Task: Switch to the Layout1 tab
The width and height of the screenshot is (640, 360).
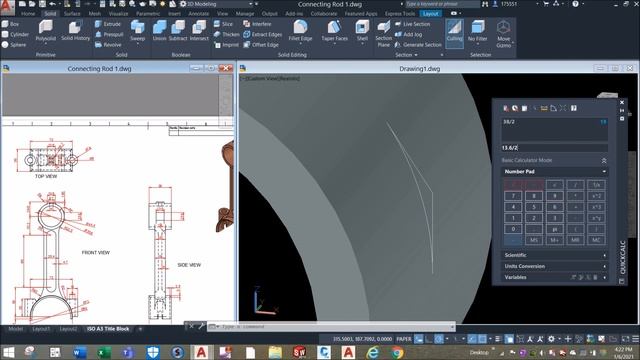Action: (x=41, y=329)
